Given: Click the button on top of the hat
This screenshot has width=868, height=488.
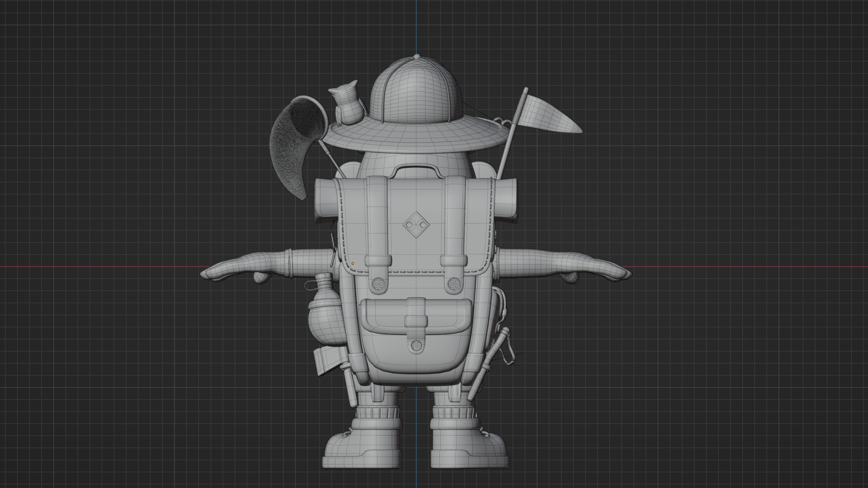Looking at the screenshot, I should (416, 57).
